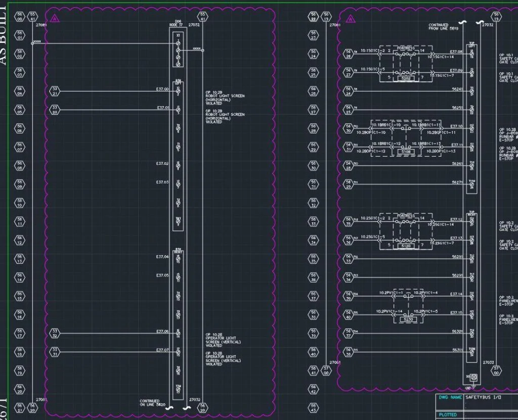Click the X0 terminal symbol above GND
The image size is (518, 420).
coord(473,377)
